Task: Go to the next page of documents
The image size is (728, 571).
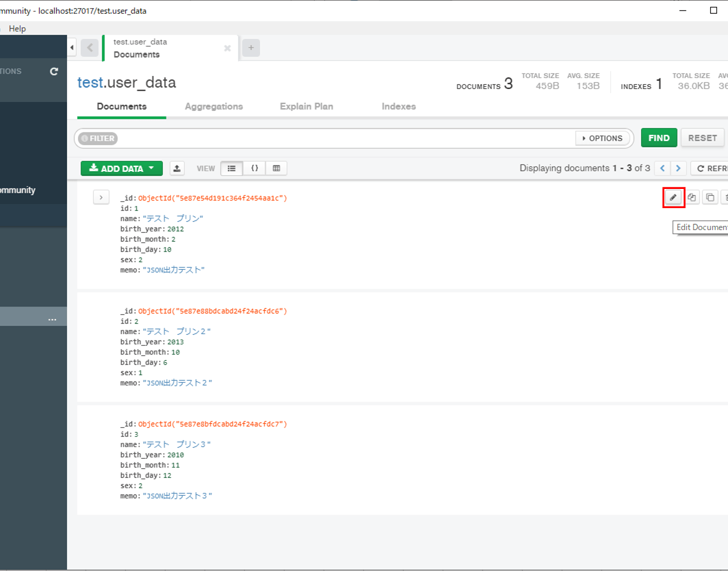Action: pyautogui.click(x=678, y=168)
